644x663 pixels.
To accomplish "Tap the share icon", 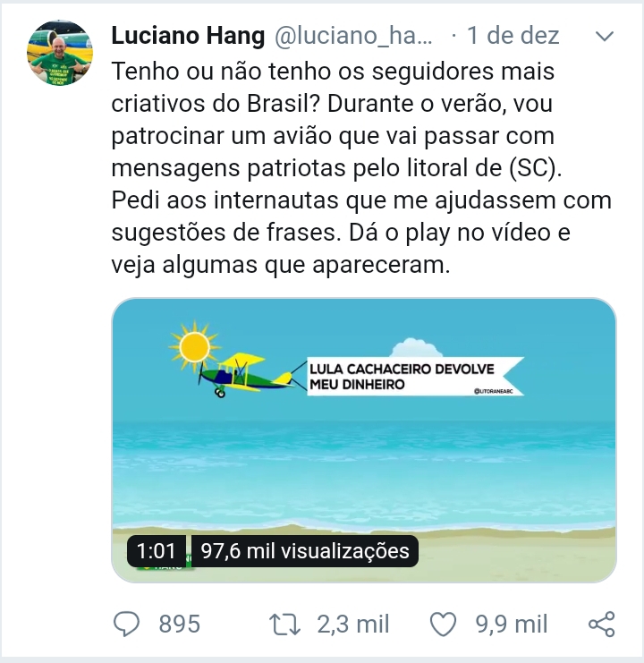I will (602, 625).
